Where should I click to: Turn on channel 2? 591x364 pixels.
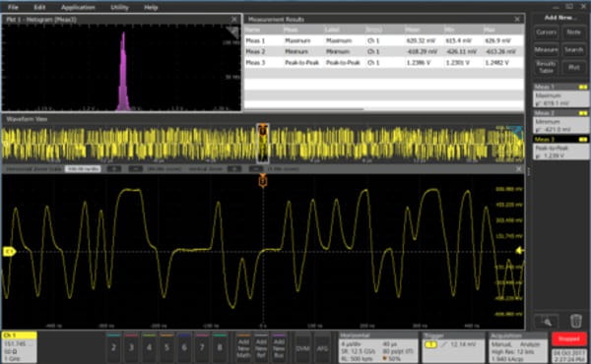113,346
